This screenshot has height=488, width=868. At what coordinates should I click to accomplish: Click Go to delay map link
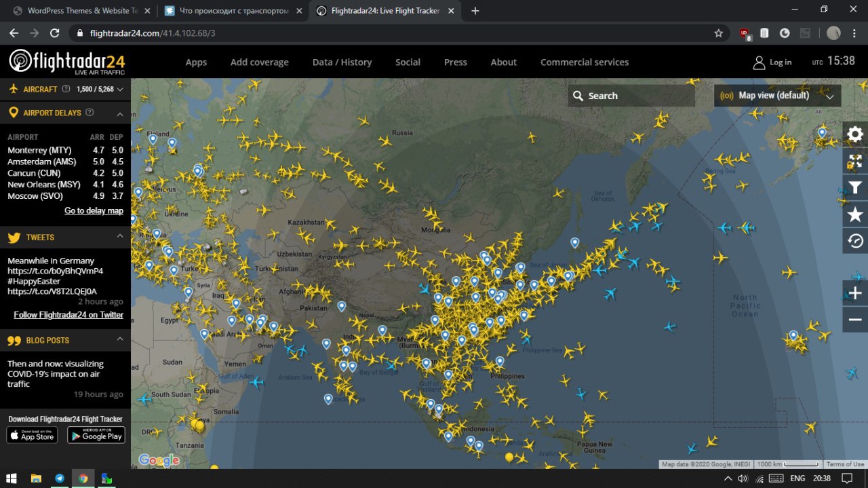point(94,211)
